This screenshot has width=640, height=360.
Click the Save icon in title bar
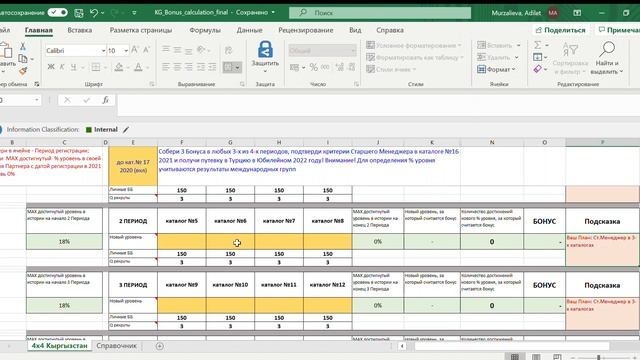(x=79, y=13)
